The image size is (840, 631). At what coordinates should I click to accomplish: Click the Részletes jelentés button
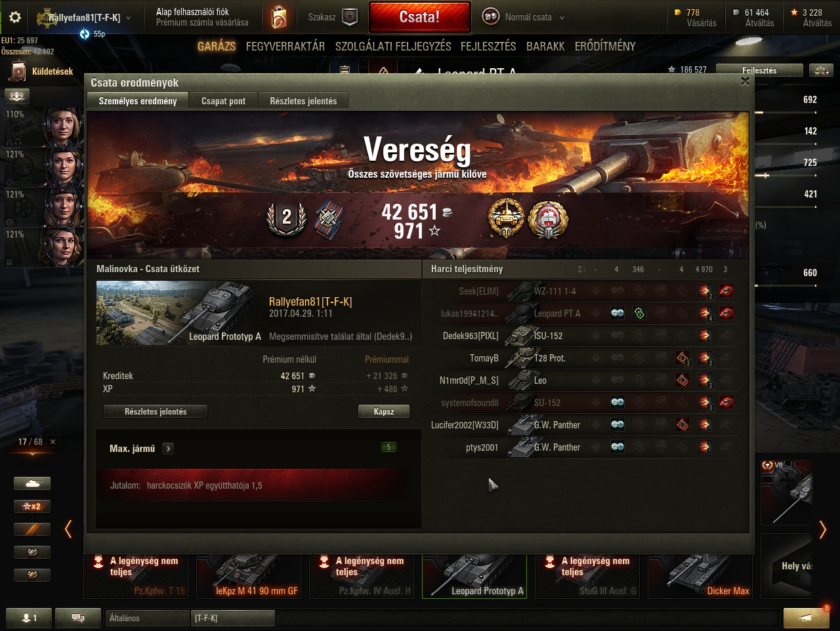(x=156, y=411)
